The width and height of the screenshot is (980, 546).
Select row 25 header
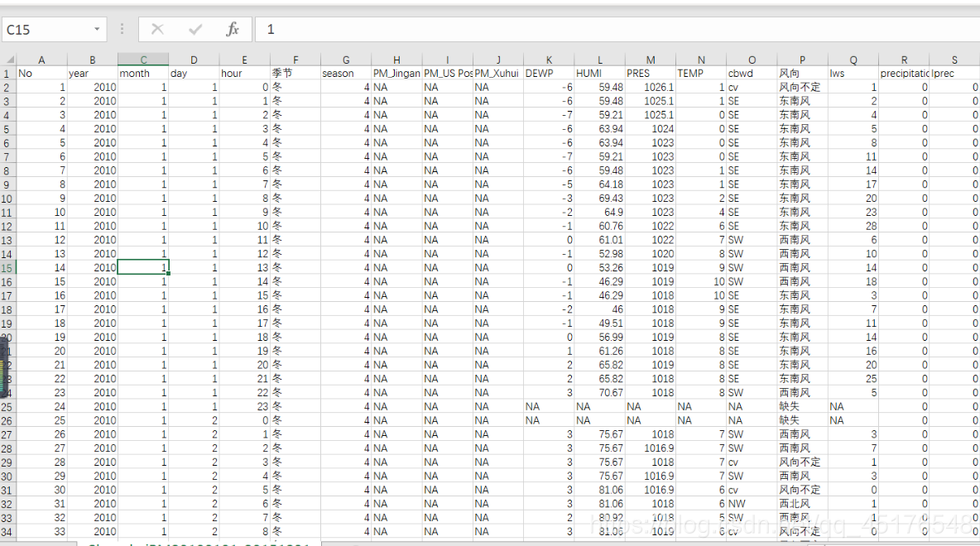click(7, 407)
